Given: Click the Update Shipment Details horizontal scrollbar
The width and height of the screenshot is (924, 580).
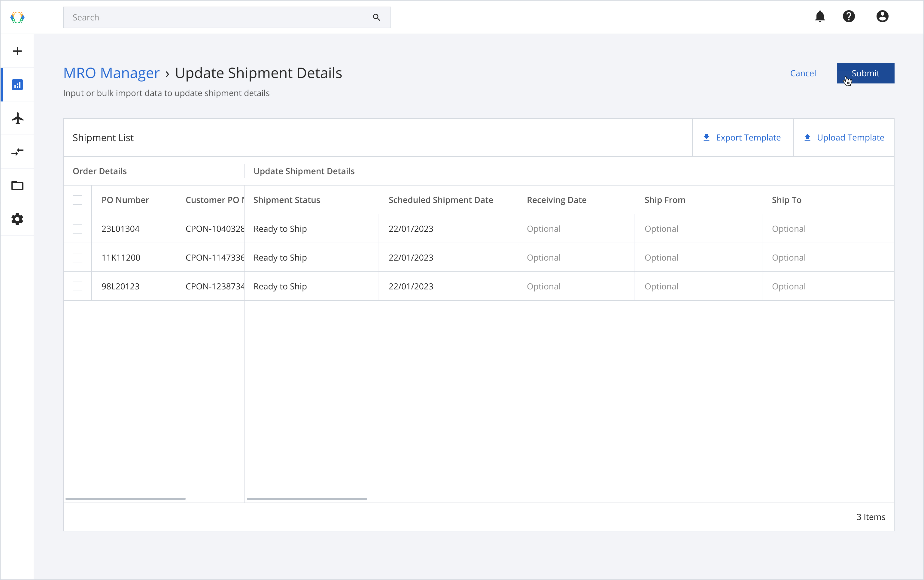Looking at the screenshot, I should click(307, 499).
